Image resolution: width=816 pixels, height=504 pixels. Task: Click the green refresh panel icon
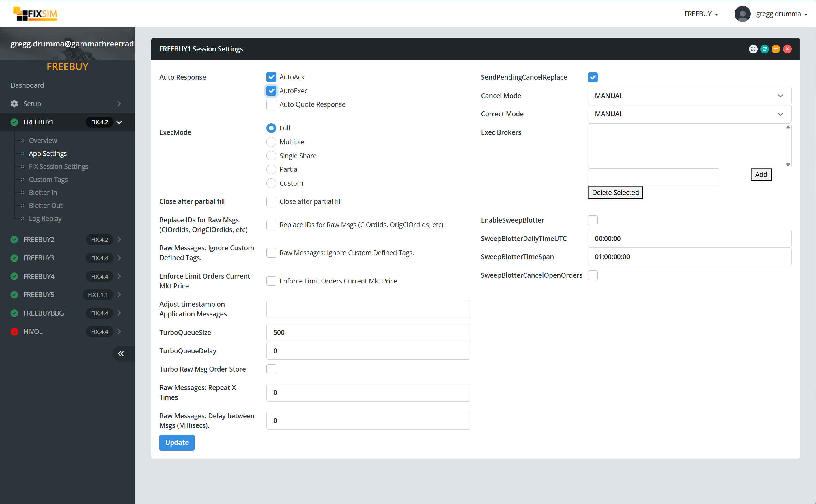764,49
